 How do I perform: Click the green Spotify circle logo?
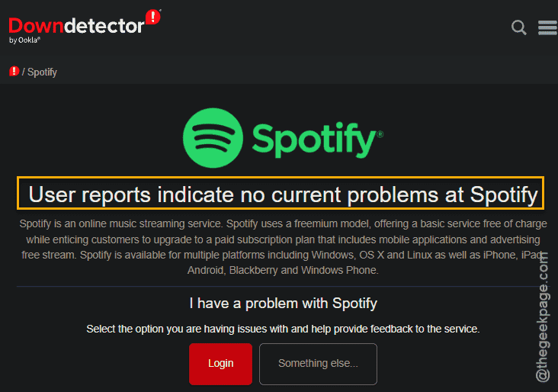coord(213,138)
